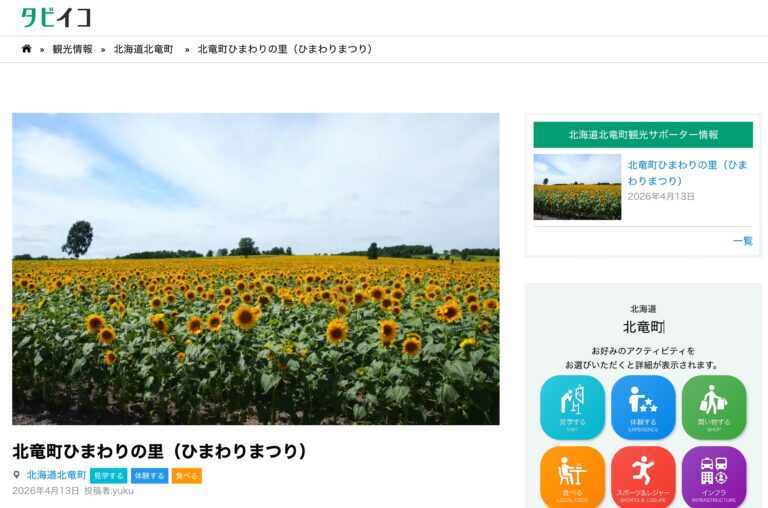Choose the 食べる local food icon tile
Viewport: 768px width, 508px height.
click(572, 476)
